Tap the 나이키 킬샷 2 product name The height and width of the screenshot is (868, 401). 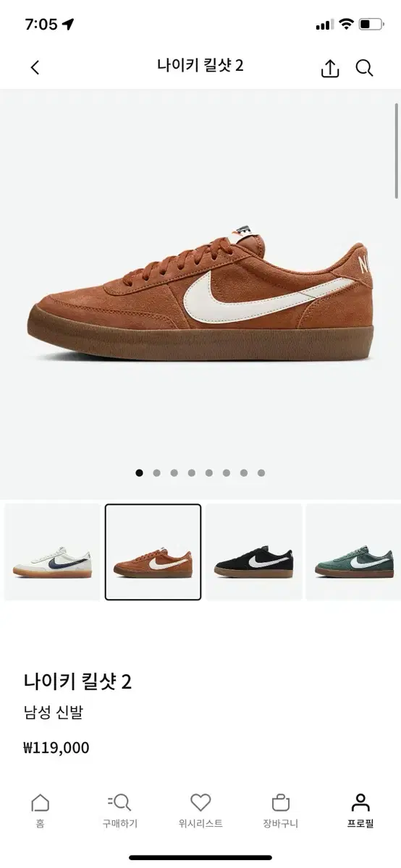click(77, 682)
